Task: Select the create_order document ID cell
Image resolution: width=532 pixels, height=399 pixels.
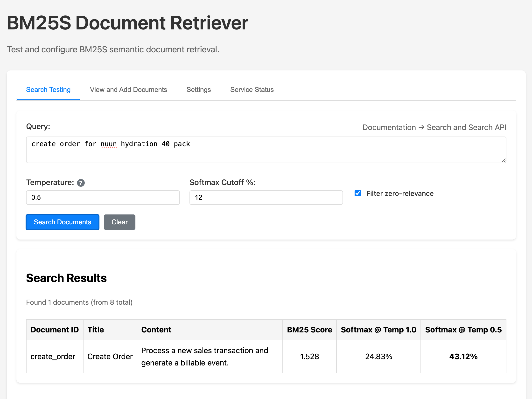Action: [55, 357]
